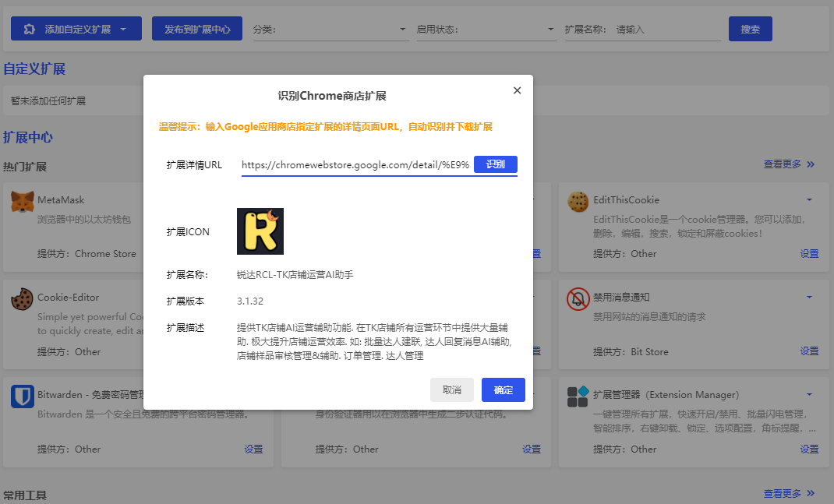Click the Cookie-Editor extension icon
Viewport: 834px width, 504px height.
pos(22,299)
